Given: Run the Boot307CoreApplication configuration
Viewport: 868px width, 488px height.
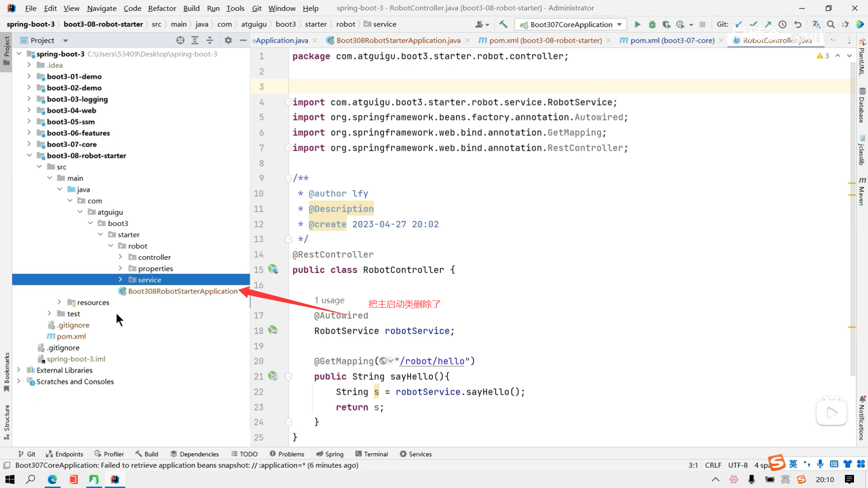Looking at the screenshot, I should 637,24.
